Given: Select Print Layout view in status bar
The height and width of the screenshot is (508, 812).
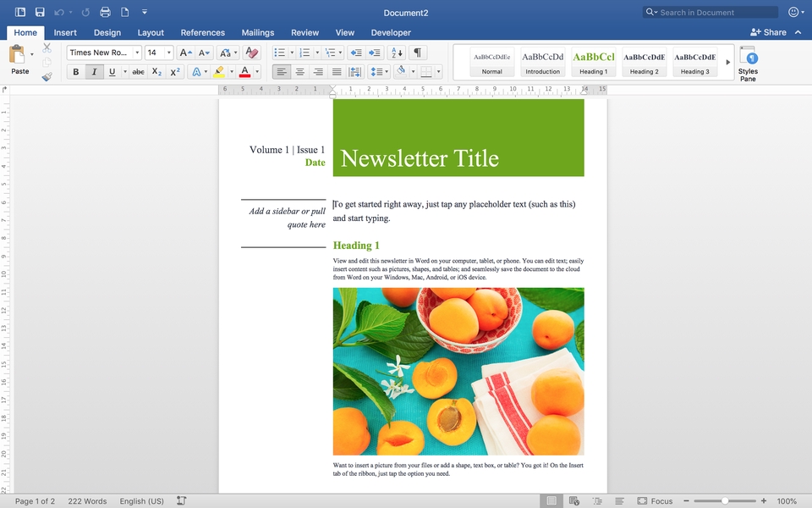Looking at the screenshot, I should [551, 500].
